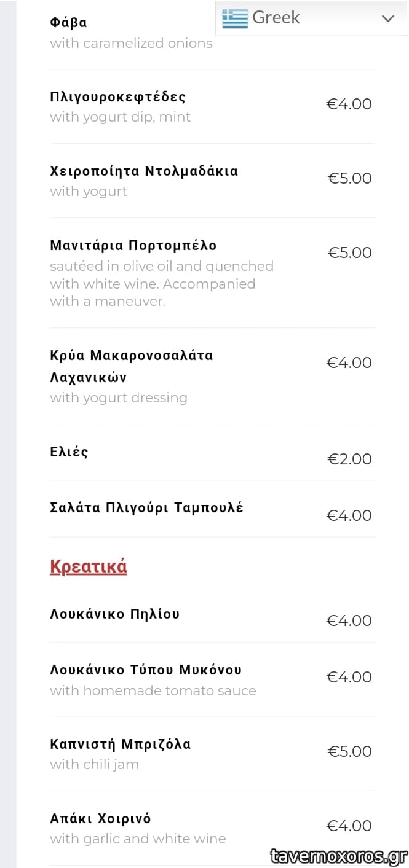Click the tavernoxoros.gr watermark link

tap(338, 856)
